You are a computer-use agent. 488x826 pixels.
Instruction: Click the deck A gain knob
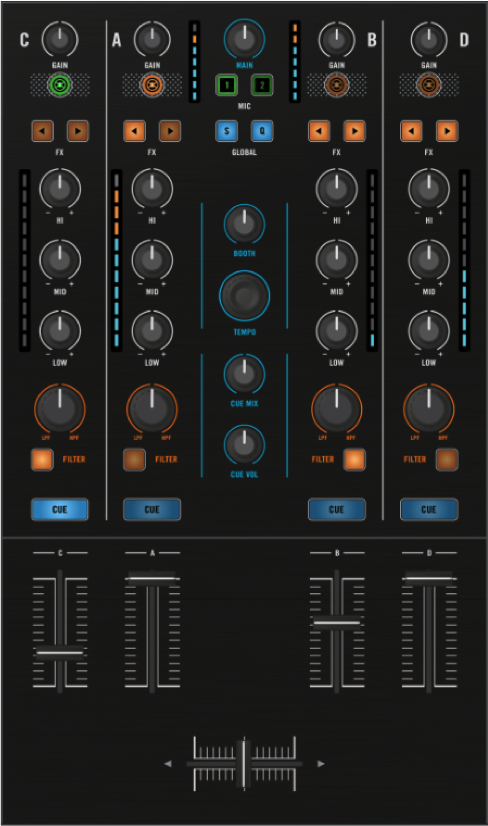pos(152,40)
